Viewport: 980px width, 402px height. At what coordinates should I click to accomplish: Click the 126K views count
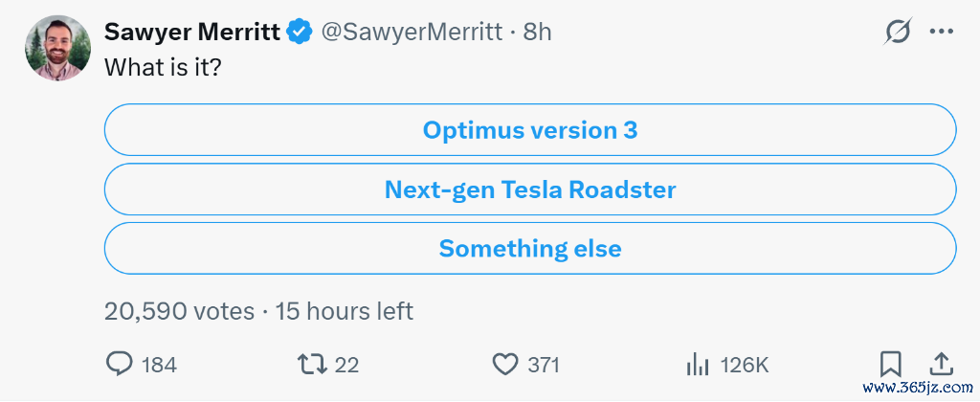[745, 365]
